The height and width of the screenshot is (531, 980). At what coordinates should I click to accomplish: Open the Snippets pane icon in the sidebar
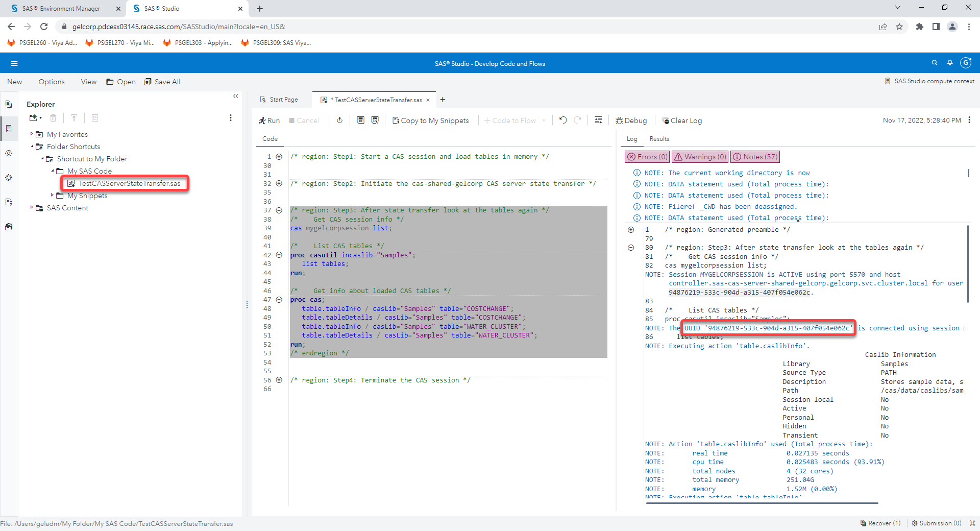point(9,202)
